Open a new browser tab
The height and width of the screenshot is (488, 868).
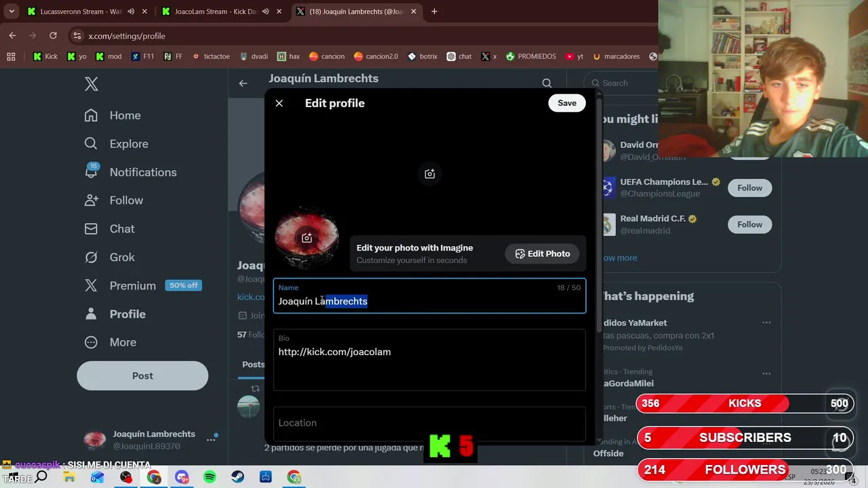tap(434, 12)
